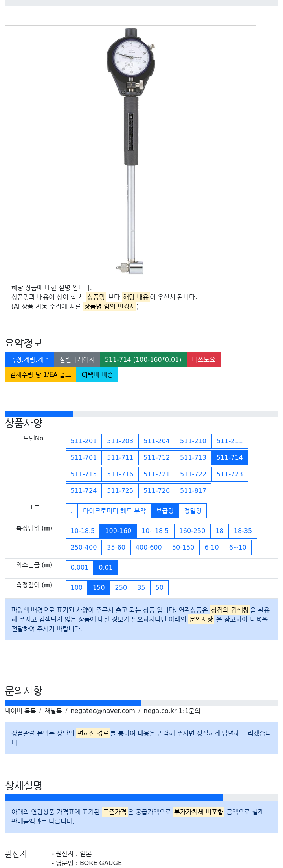The width and height of the screenshot is (283, 868).
Task: Select model number 511-201
Action: pyautogui.click(x=83, y=441)
